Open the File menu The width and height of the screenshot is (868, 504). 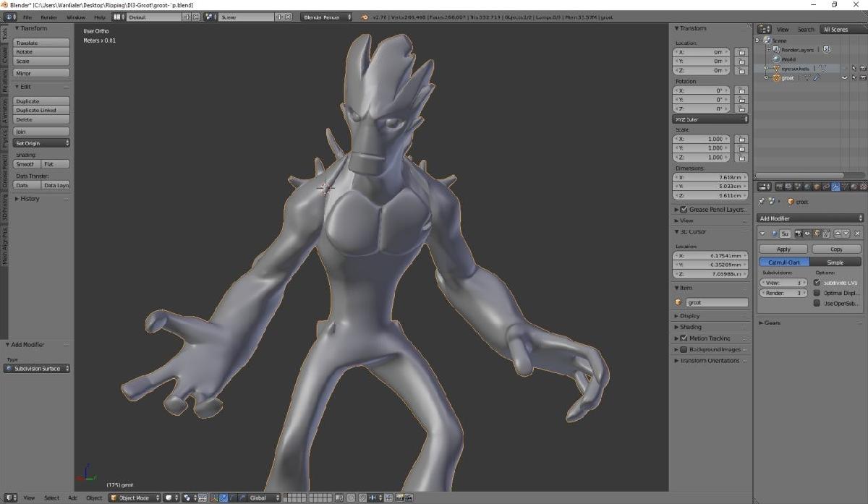pyautogui.click(x=27, y=17)
